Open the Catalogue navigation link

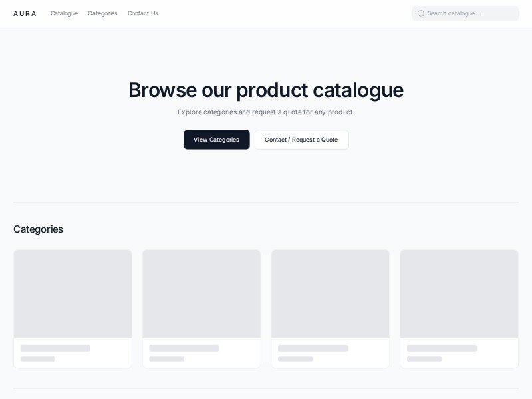[x=64, y=13]
